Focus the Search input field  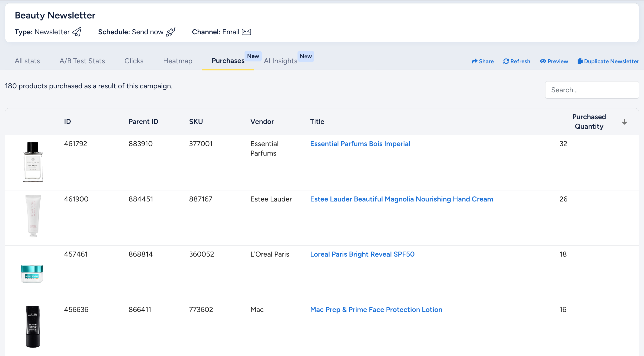[x=592, y=90]
